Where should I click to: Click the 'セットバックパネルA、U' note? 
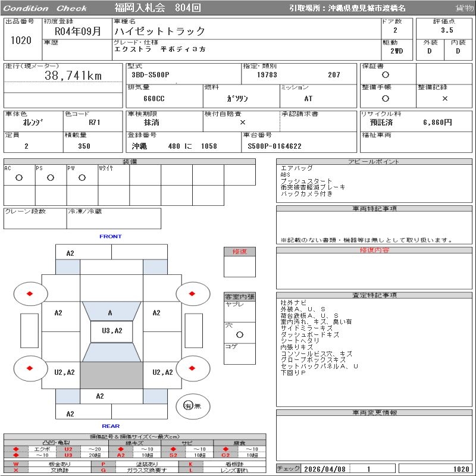tap(319, 366)
